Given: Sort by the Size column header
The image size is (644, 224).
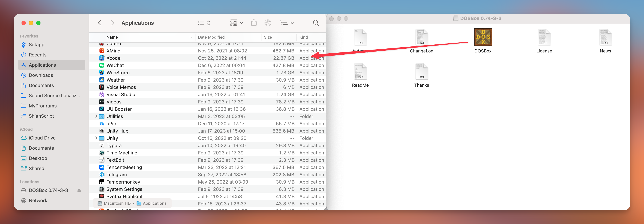Looking at the screenshot, I should click(x=268, y=37).
